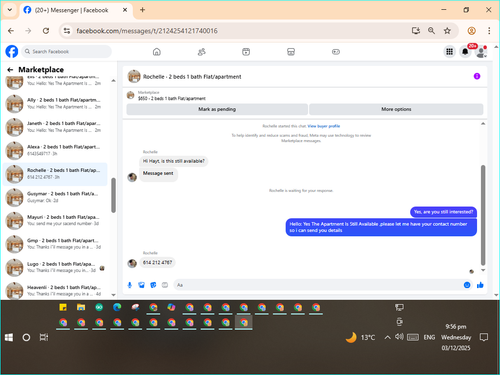Open Microsoft Edge from taskbar
The height and width of the screenshot is (375, 500).
[117, 307]
